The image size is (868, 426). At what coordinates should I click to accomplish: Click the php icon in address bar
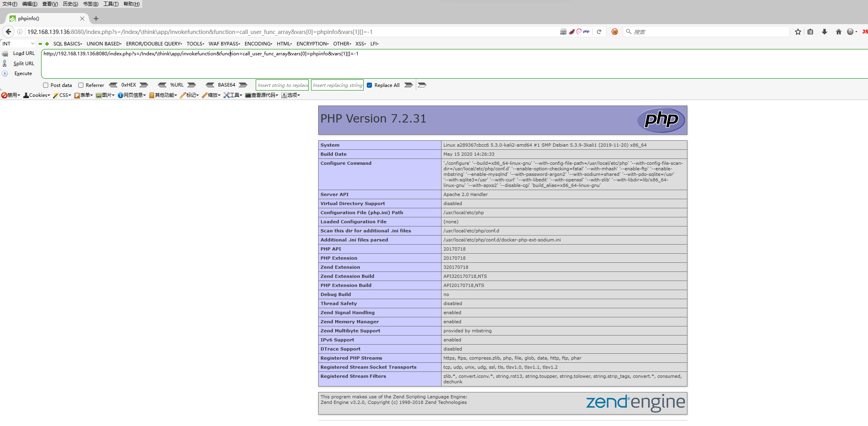pos(586,32)
